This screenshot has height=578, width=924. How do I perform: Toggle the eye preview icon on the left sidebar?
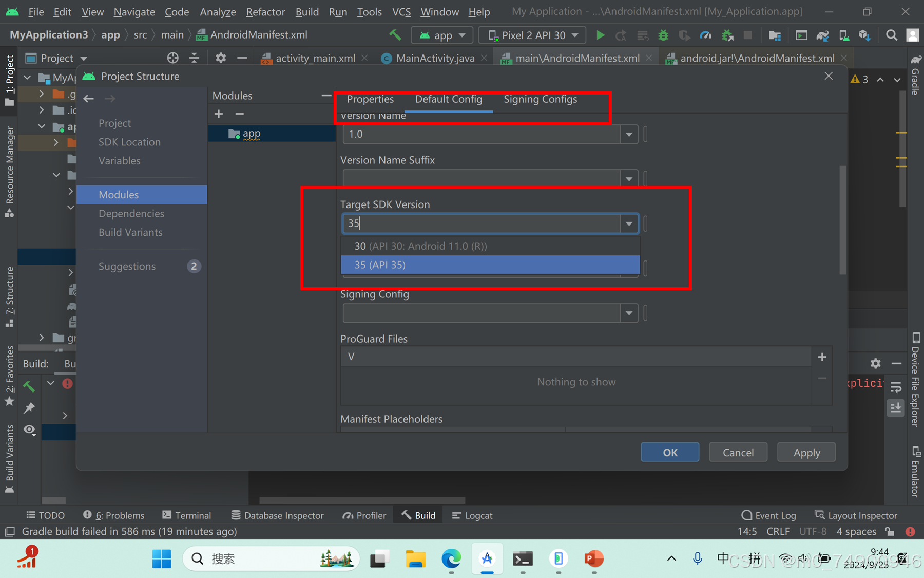pos(29,430)
